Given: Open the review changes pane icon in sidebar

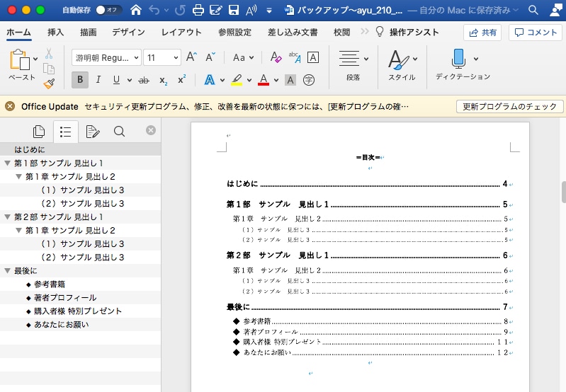Looking at the screenshot, I should [92, 132].
